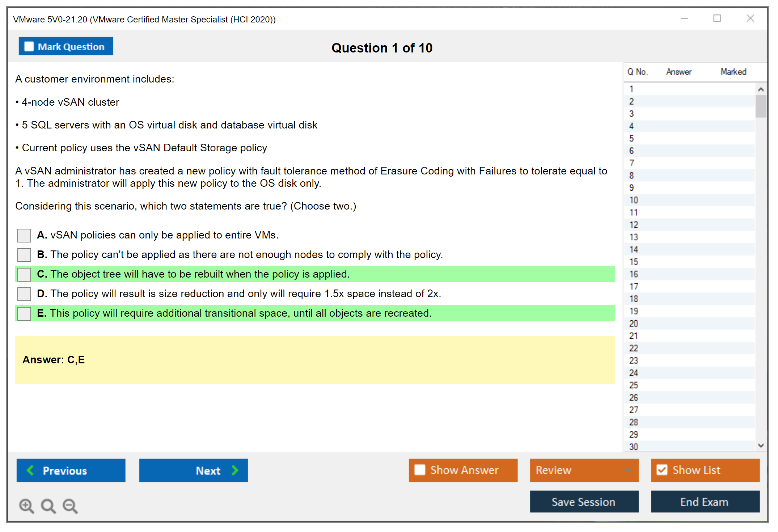Click the question list scrollbar thumb
778x532 pixels.
[x=761, y=106]
